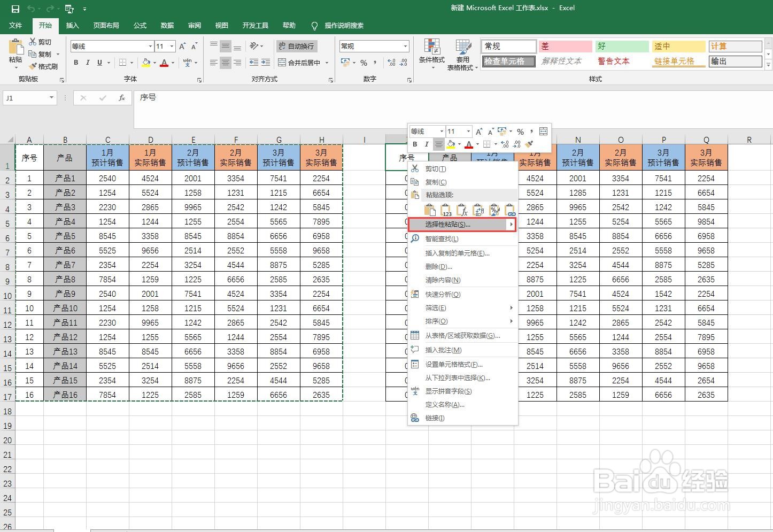773x532 pixels.
Task: Click paste option Paste Link icon
Action: (511, 210)
